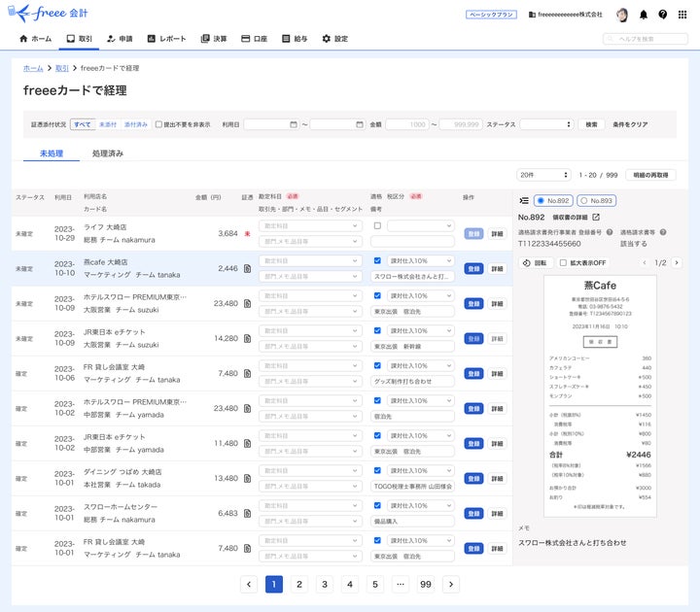Toggle the 提出不要を非表示 checkbox
This screenshot has width=700, height=612.
pyautogui.click(x=159, y=124)
